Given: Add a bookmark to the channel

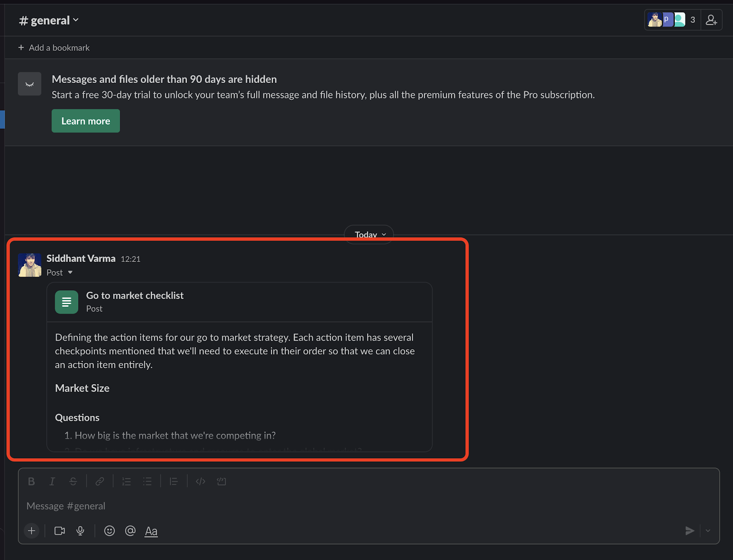Looking at the screenshot, I should 54,47.
